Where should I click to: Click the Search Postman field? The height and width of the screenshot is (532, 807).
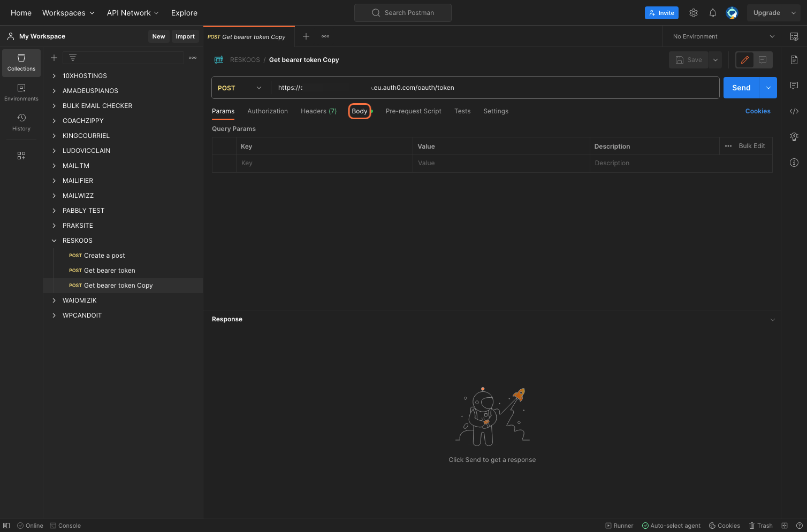[403, 13]
